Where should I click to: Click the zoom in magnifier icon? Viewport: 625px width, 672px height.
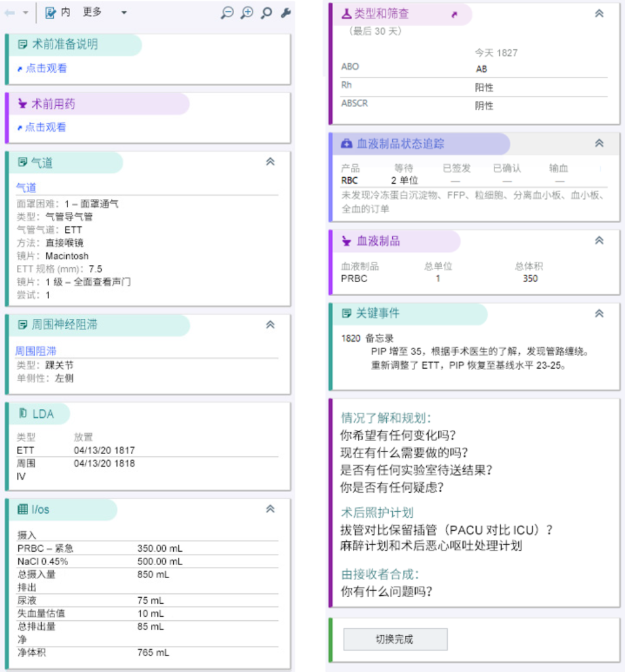(247, 13)
